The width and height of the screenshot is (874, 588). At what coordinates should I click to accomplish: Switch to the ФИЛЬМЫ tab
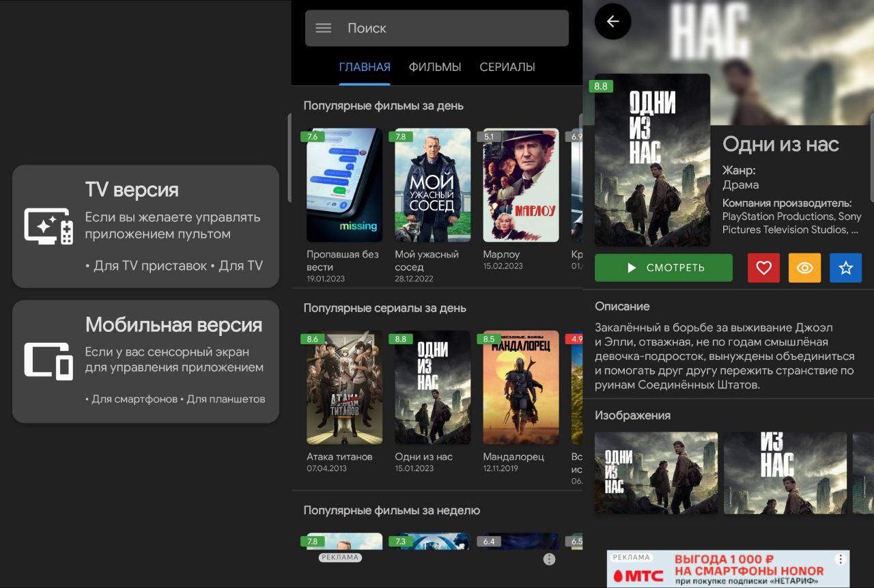click(435, 67)
